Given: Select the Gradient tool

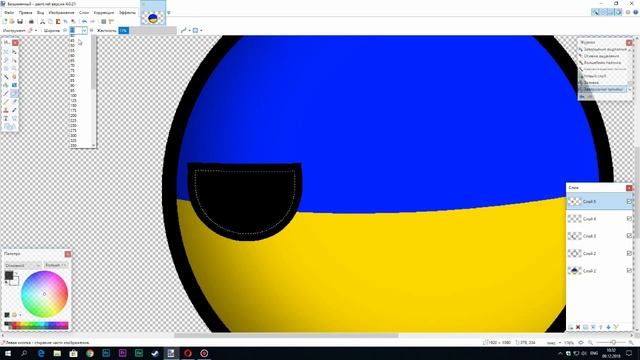Looking at the screenshot, I should click(14, 85).
